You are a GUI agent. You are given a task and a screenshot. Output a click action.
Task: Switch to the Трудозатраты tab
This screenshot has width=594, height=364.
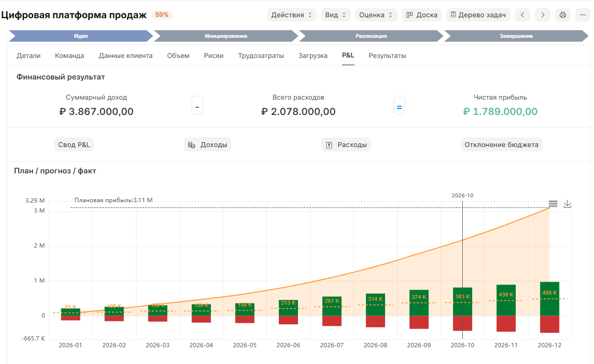point(261,56)
